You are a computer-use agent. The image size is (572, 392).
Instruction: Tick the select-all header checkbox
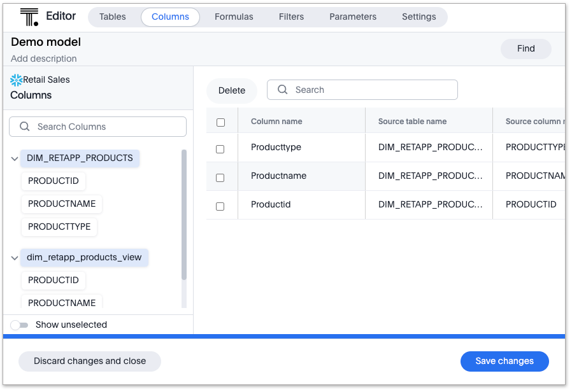pos(220,122)
